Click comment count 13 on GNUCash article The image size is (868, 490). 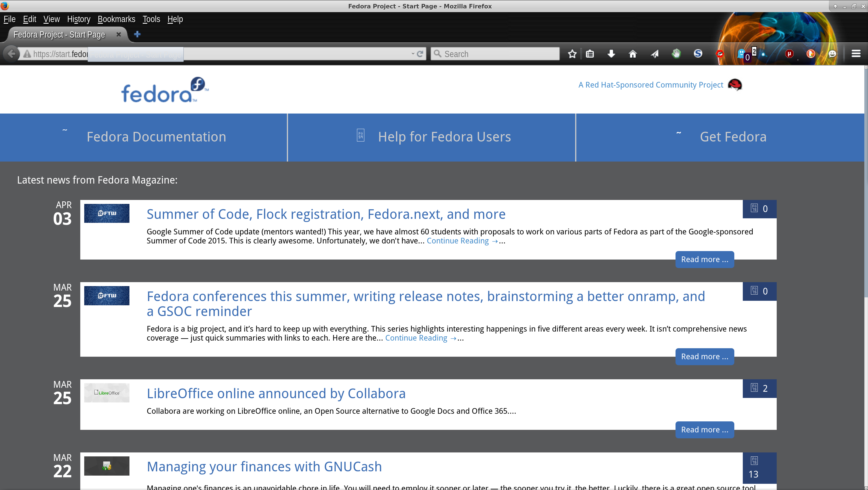point(759,468)
